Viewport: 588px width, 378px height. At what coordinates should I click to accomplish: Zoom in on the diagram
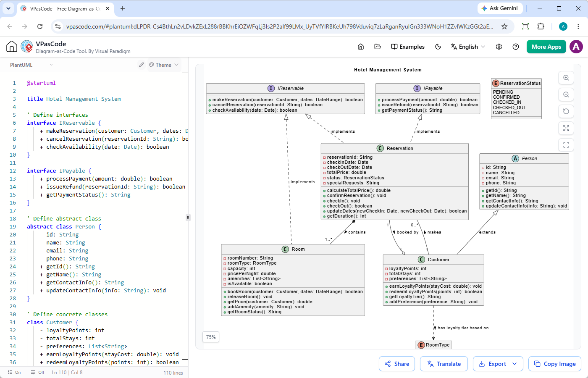coord(566,78)
